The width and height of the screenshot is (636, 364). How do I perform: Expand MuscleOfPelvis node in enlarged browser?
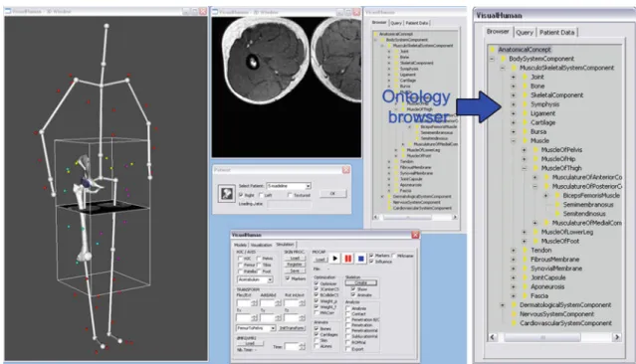tap(525, 149)
